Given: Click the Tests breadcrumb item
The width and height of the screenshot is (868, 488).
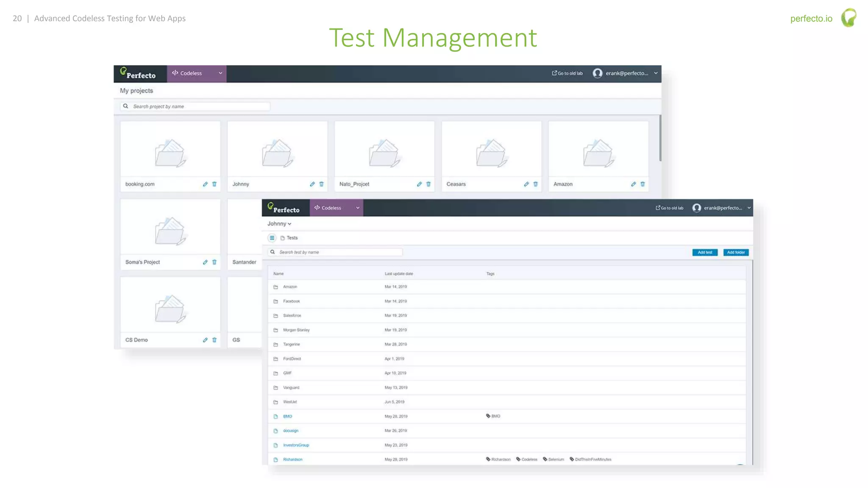Looking at the screenshot, I should pyautogui.click(x=289, y=238).
